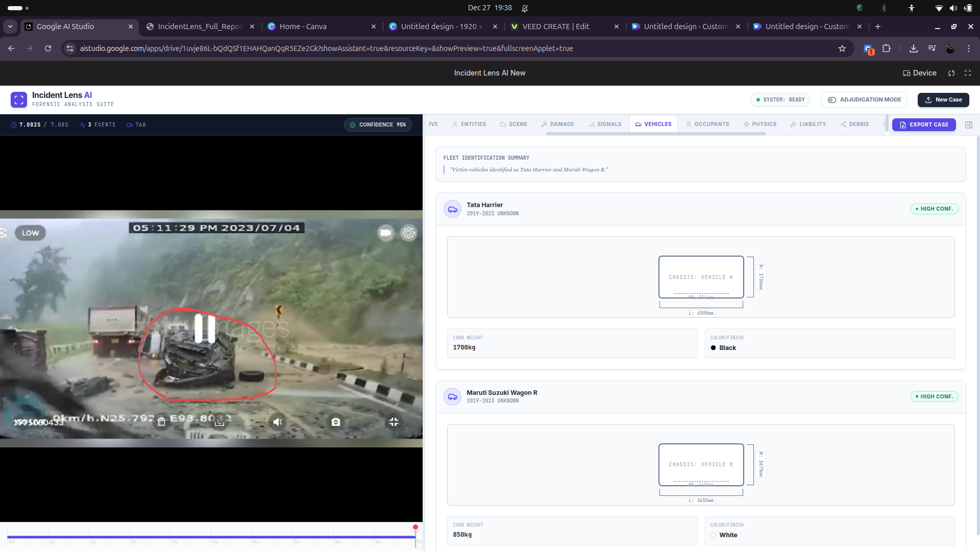Start a New Case
Image resolution: width=980 pixels, height=551 pixels.
pyautogui.click(x=943, y=100)
